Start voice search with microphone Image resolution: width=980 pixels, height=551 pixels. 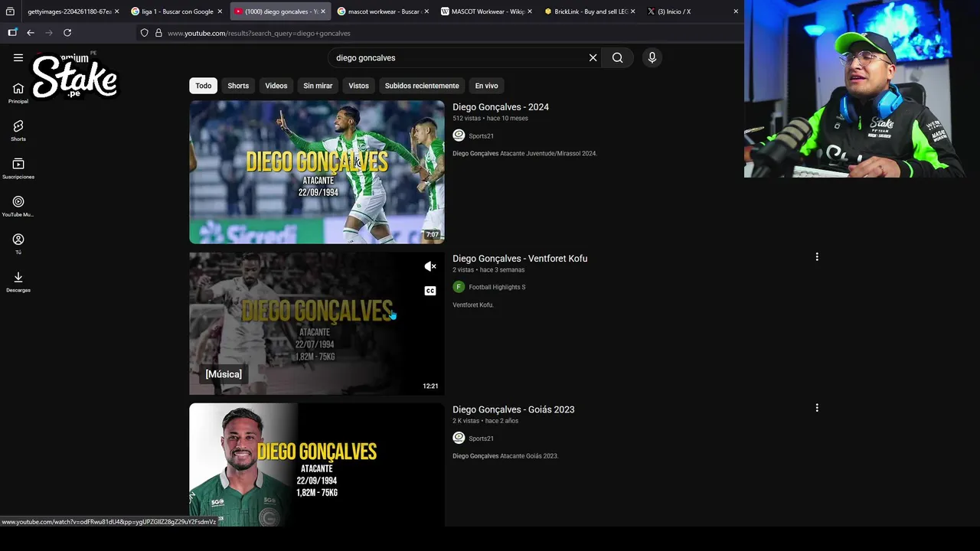tap(652, 57)
